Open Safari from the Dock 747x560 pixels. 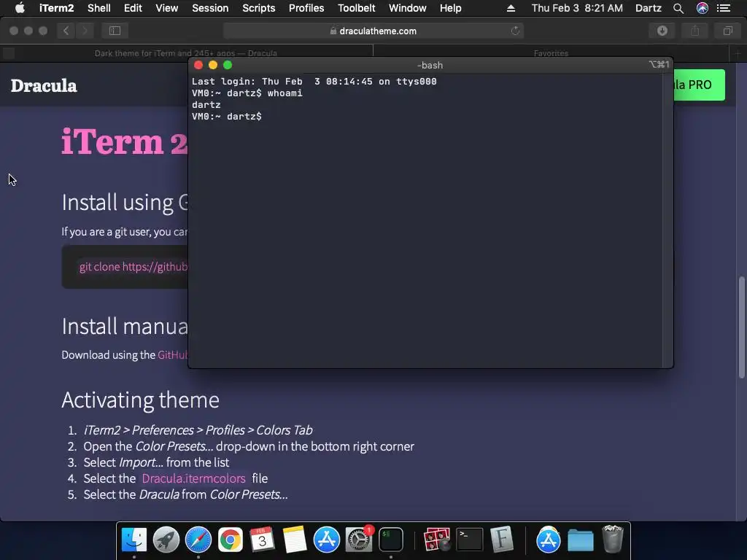(198, 540)
